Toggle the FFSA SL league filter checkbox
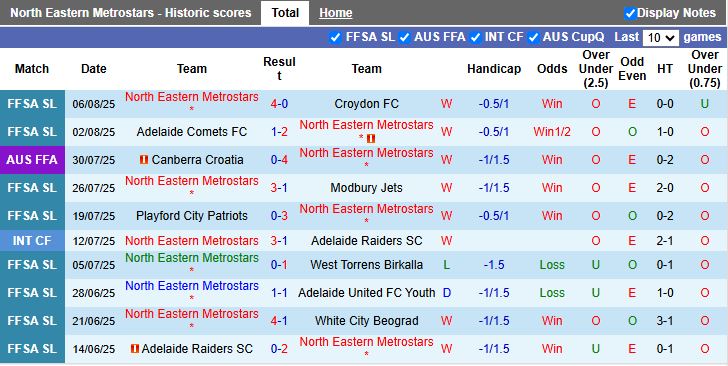Image resolution: width=728 pixels, height=366 pixels. 335,38
